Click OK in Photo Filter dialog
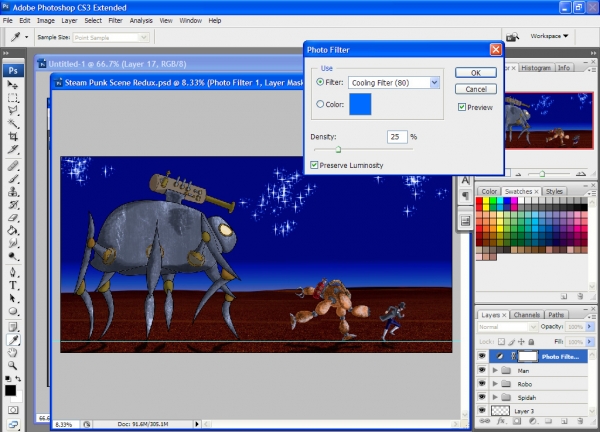600x432 pixels. click(x=476, y=73)
